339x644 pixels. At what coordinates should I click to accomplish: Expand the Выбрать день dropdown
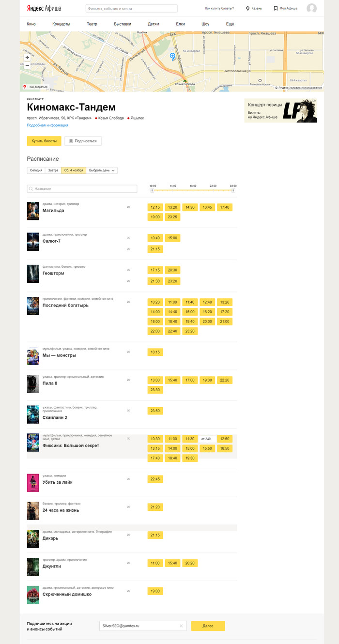(x=102, y=170)
